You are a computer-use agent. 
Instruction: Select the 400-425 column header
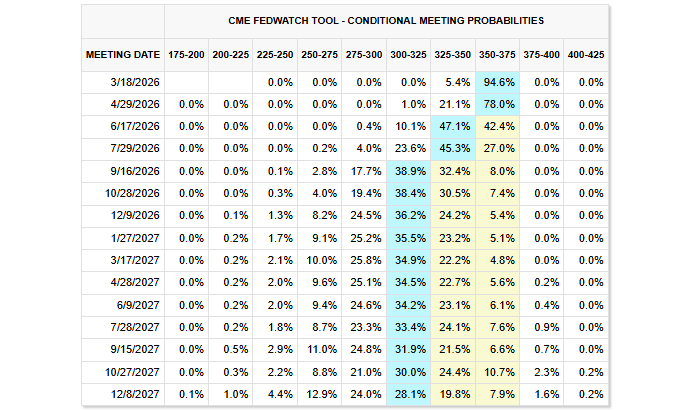585,52
